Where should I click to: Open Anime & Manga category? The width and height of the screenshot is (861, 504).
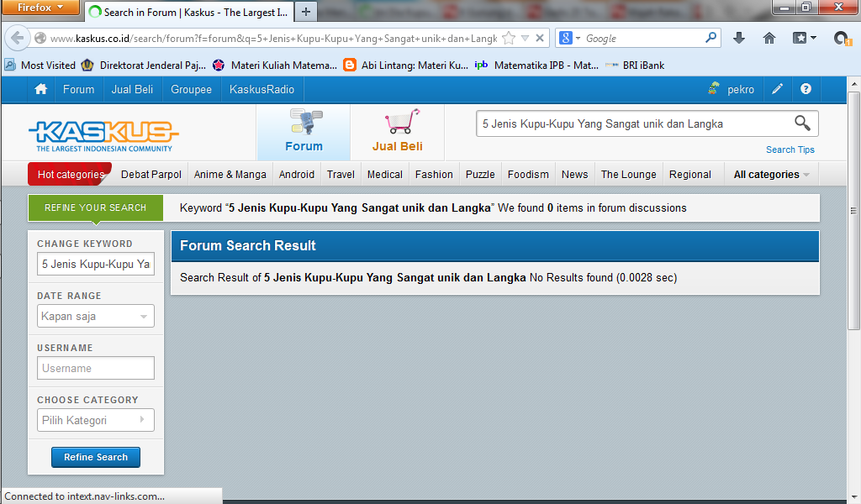(x=230, y=175)
